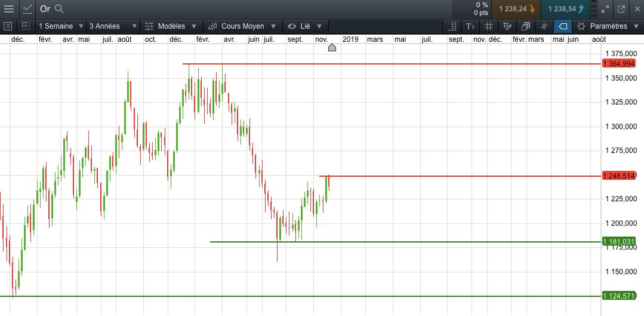Select the green support line at 1 124,571
The image size is (644, 316).
point(301,296)
